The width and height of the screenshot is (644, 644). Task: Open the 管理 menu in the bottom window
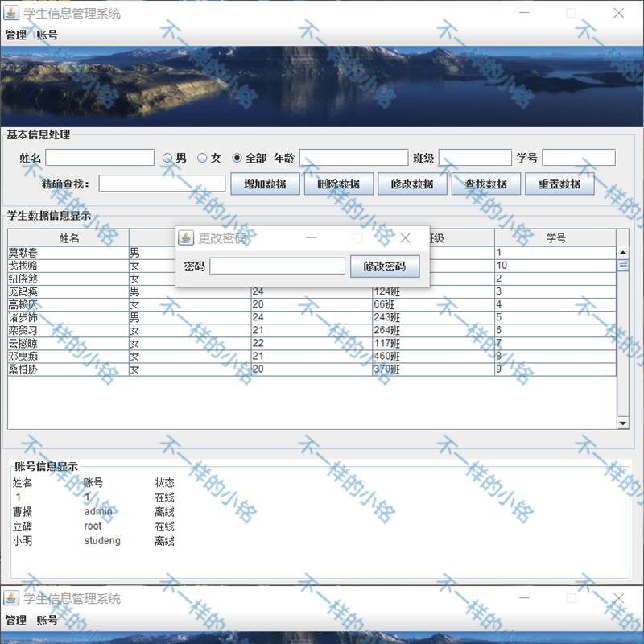pyautogui.click(x=16, y=620)
